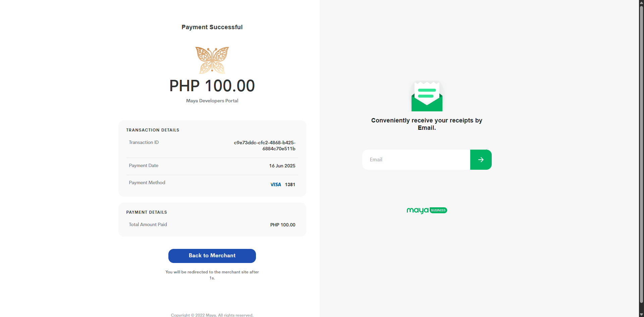The image size is (644, 317).
Task: Submit email with the green arrow button
Action: (x=481, y=160)
